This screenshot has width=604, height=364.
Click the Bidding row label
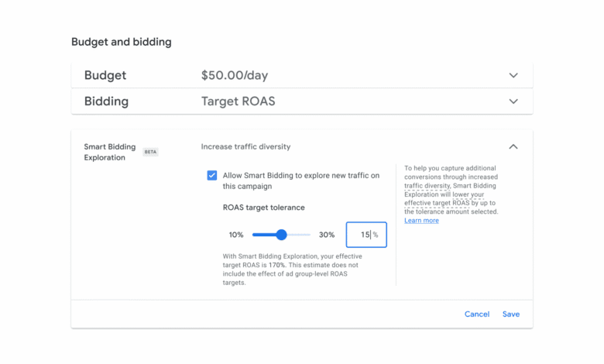point(106,101)
